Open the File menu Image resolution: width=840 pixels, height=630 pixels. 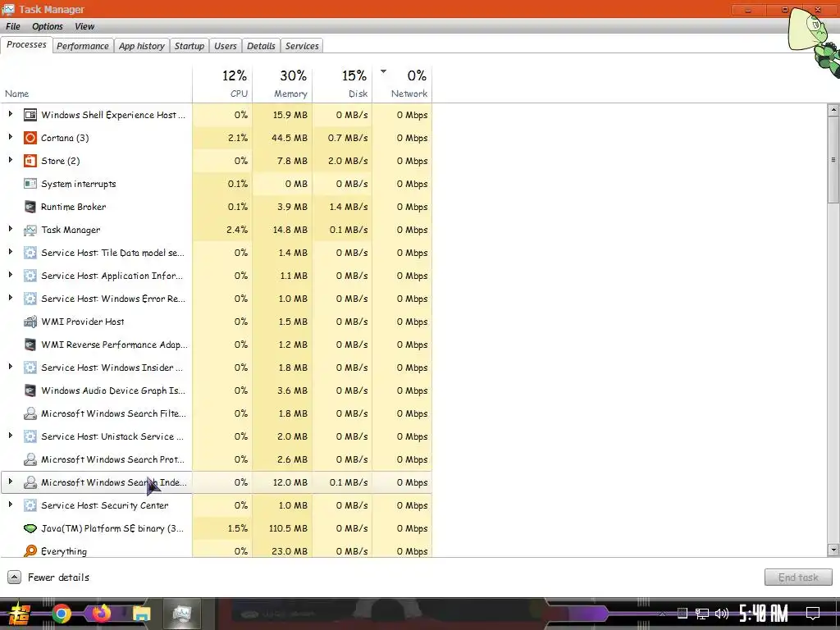tap(13, 26)
